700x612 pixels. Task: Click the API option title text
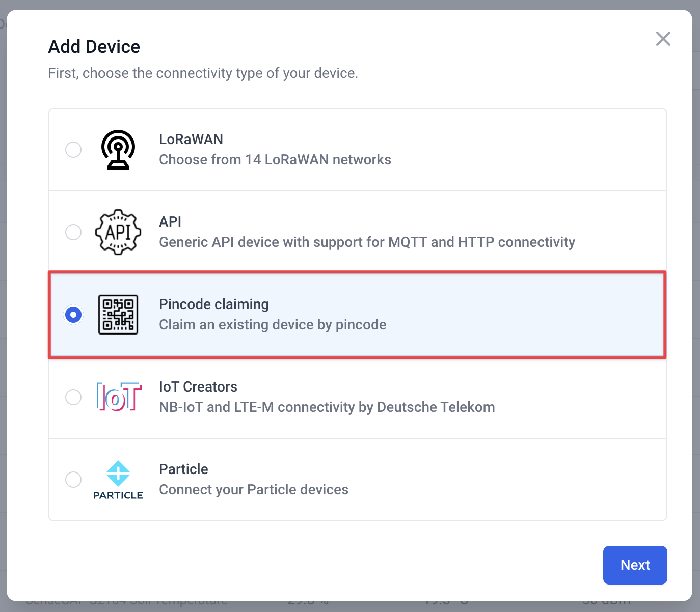[170, 222]
